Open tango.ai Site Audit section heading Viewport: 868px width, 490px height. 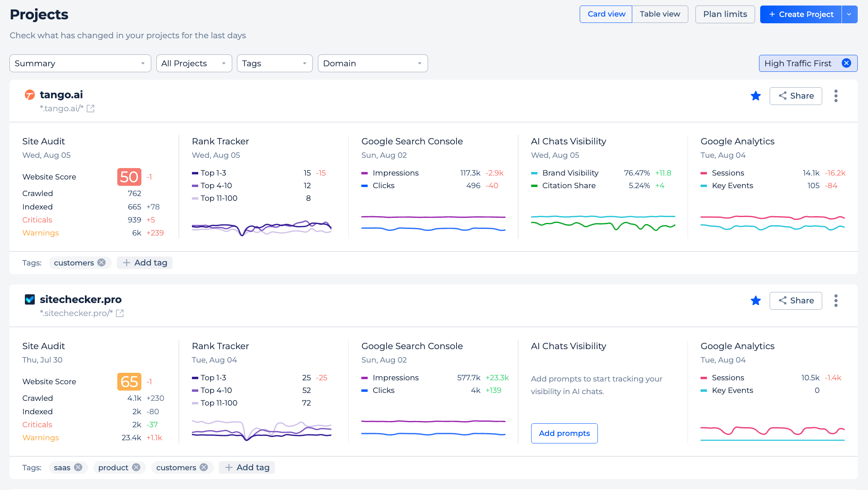click(43, 141)
